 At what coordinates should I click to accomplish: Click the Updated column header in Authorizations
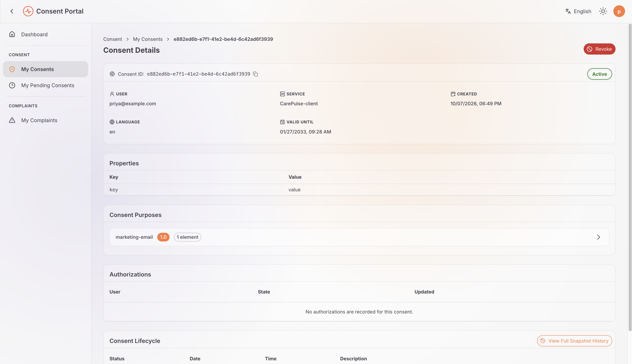tap(424, 292)
